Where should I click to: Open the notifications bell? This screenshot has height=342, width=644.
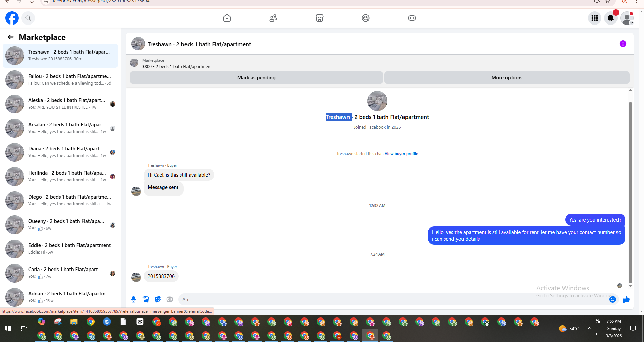click(611, 18)
